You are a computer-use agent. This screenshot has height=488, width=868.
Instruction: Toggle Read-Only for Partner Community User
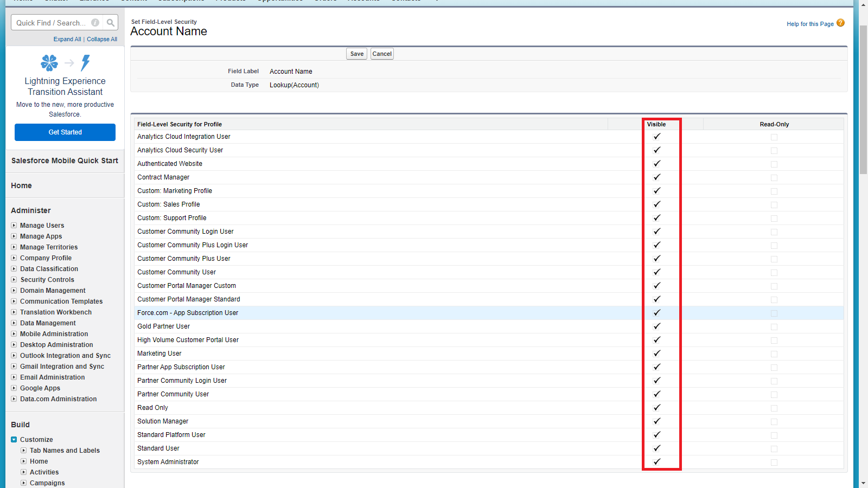774,395
